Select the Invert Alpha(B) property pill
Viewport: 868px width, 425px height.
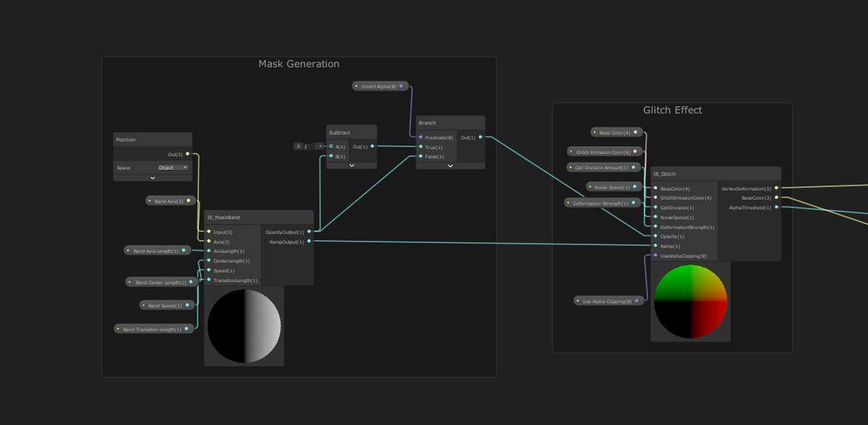point(381,86)
